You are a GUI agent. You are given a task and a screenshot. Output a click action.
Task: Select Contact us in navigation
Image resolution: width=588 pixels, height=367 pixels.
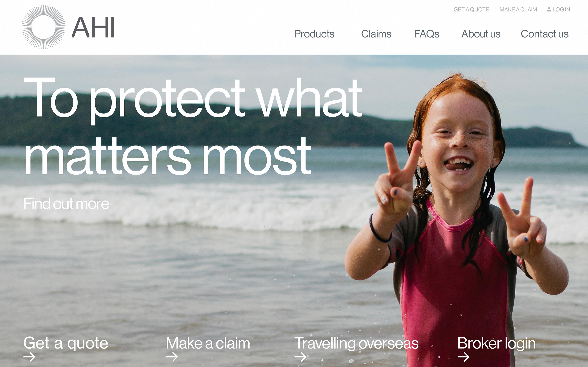[x=545, y=34]
